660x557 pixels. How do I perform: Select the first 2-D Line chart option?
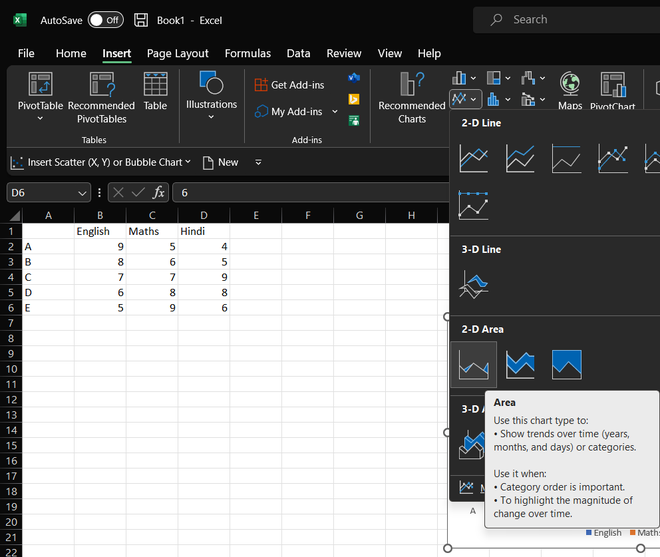[473, 158]
